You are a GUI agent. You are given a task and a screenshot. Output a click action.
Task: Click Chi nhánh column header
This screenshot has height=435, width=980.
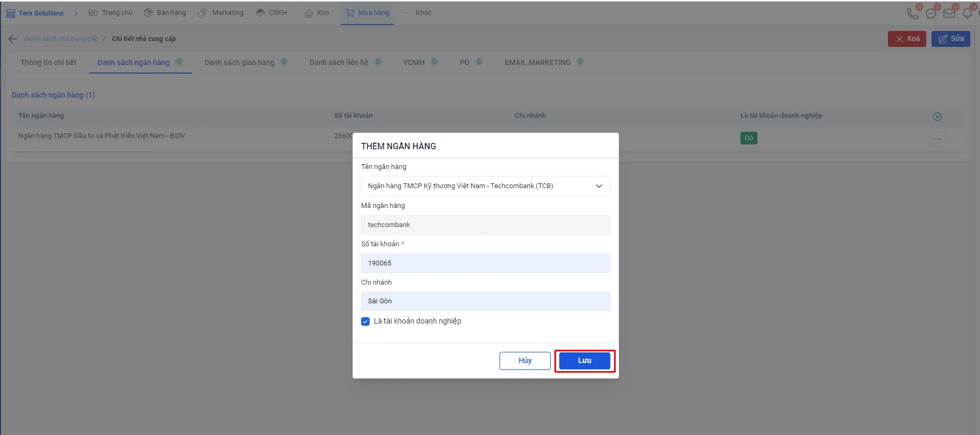(x=530, y=116)
